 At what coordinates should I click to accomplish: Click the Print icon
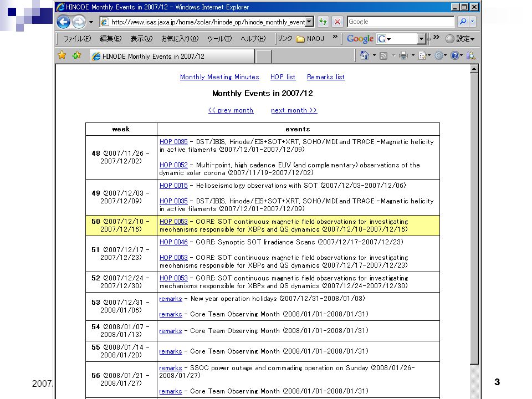(x=403, y=55)
